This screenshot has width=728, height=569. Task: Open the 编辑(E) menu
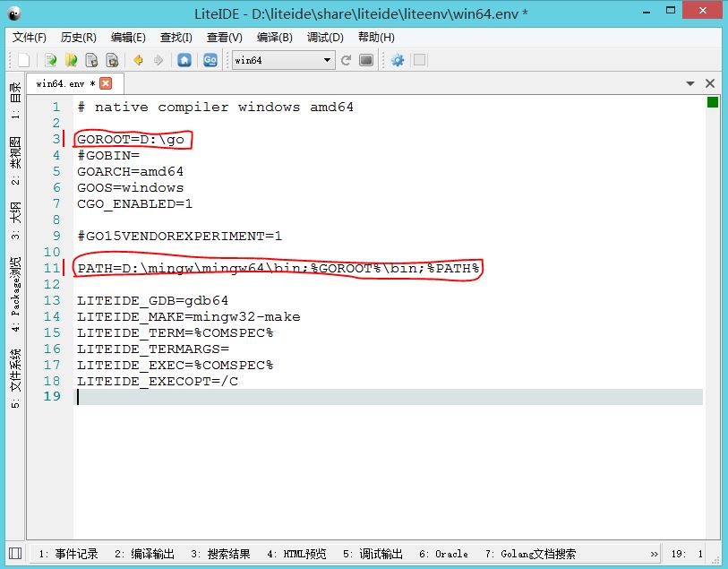click(128, 37)
